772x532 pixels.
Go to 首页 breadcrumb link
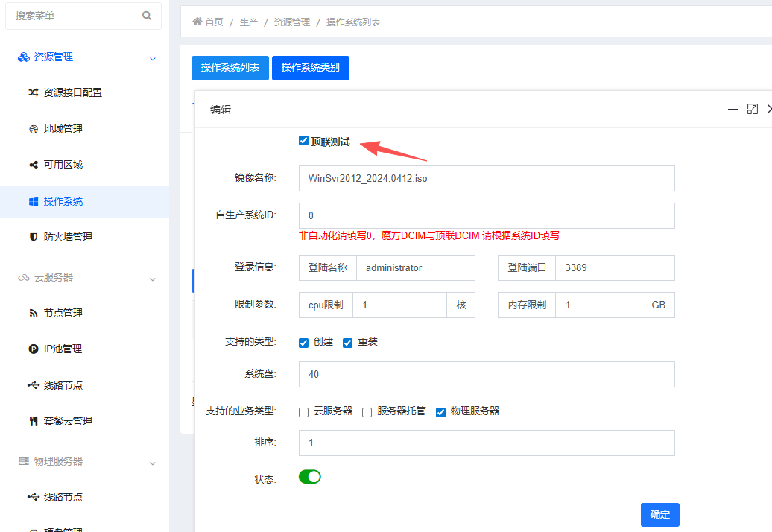[x=214, y=22]
